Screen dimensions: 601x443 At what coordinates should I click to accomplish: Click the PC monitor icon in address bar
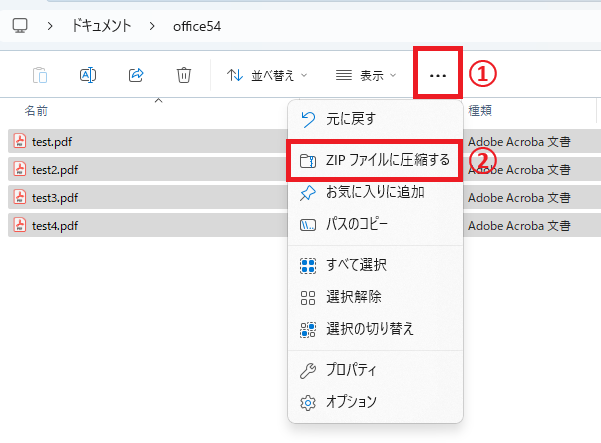[x=20, y=26]
